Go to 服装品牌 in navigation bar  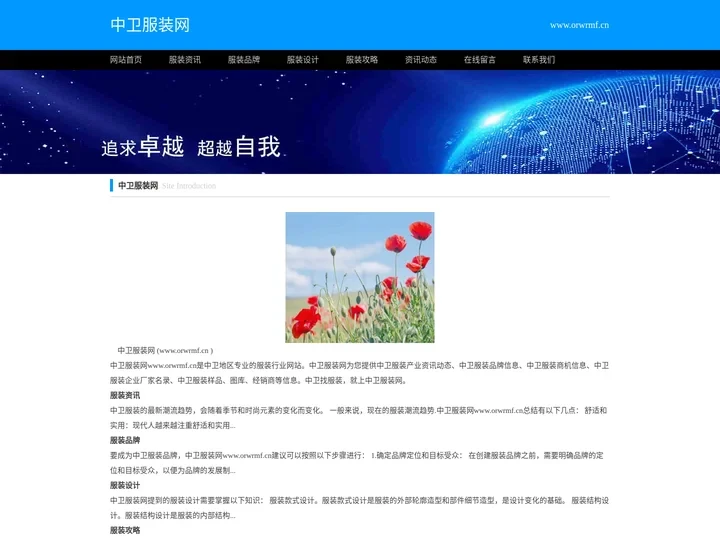(x=244, y=60)
